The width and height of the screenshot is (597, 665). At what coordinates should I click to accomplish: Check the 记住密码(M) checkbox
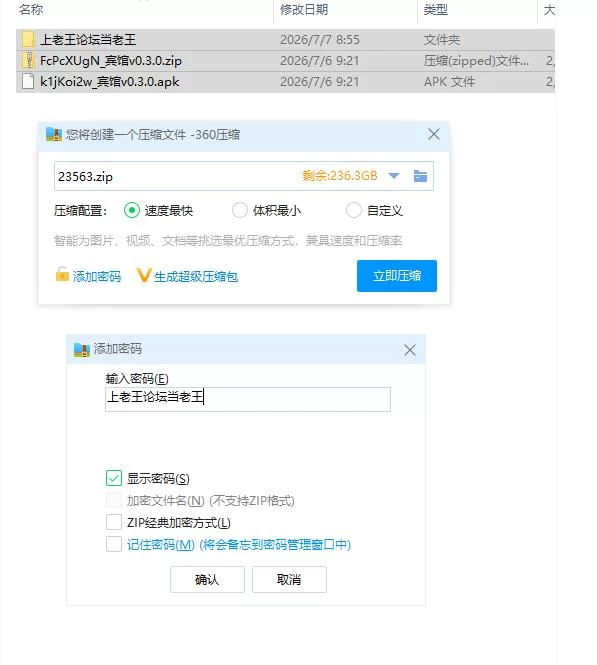pyautogui.click(x=114, y=544)
